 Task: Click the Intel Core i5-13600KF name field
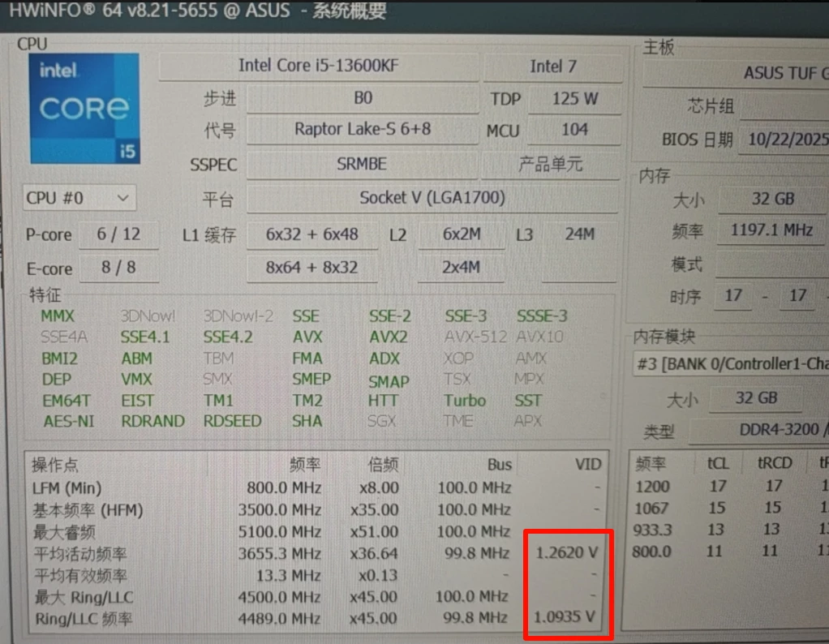click(x=318, y=67)
